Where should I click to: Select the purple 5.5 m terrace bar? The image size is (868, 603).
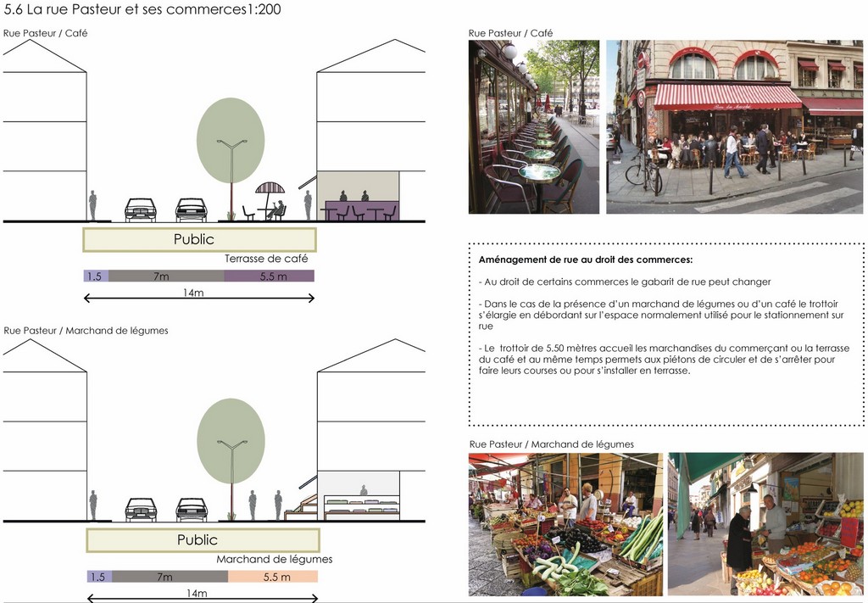pyautogui.click(x=269, y=276)
